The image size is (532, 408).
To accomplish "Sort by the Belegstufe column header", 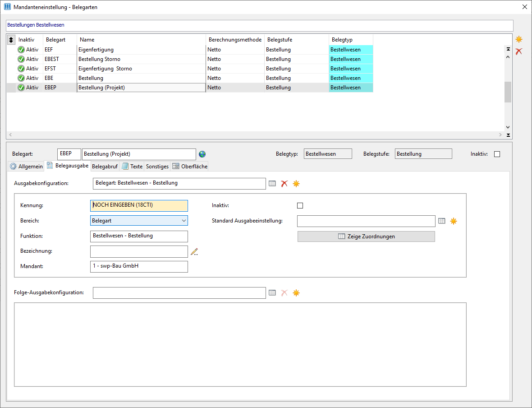I will click(x=297, y=40).
